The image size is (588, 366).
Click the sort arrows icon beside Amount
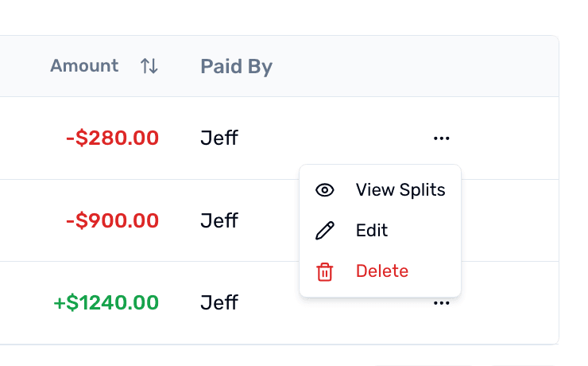tap(149, 66)
